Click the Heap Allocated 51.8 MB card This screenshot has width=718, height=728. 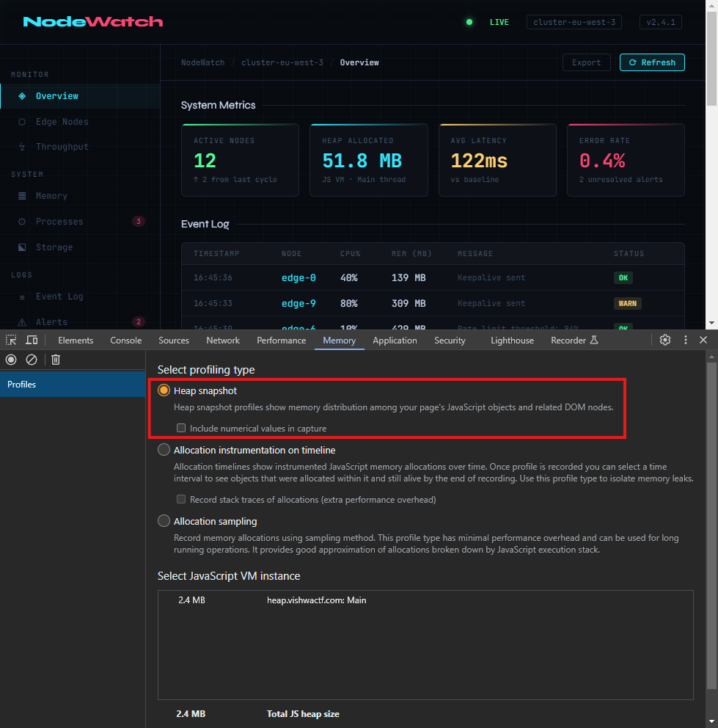pos(369,160)
